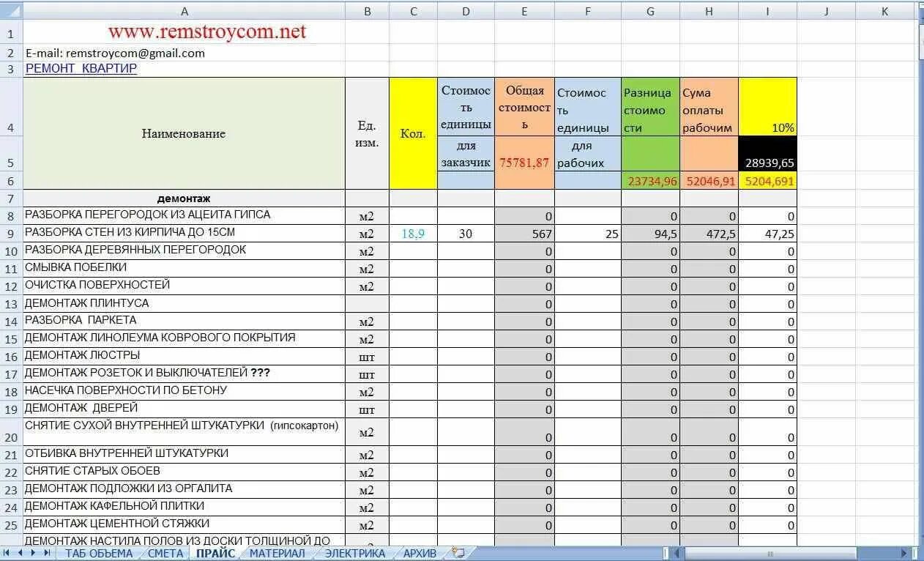Select row 9 header
924x561 pixels.
coord(11,234)
